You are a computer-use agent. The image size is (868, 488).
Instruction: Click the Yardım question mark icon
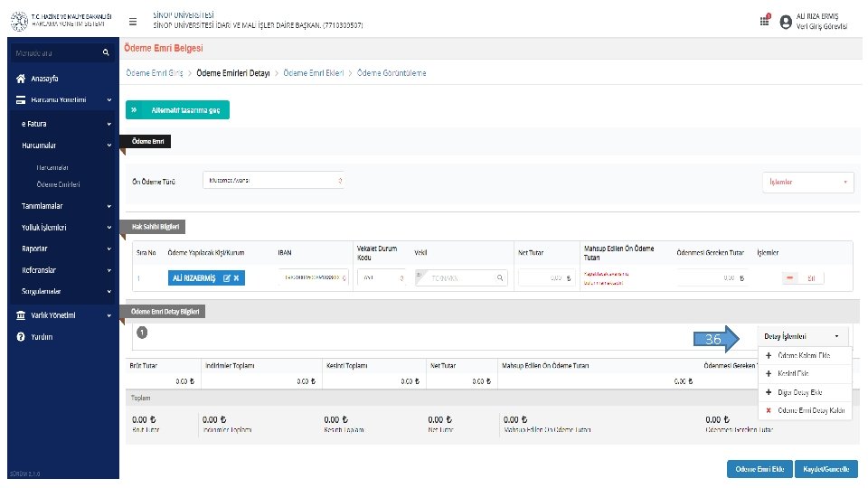coord(21,337)
